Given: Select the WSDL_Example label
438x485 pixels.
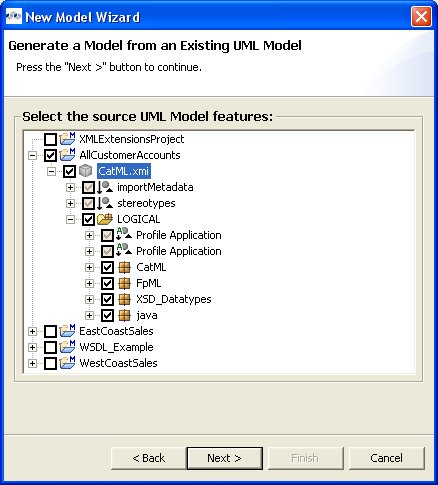Looking at the screenshot, I should pos(116,347).
